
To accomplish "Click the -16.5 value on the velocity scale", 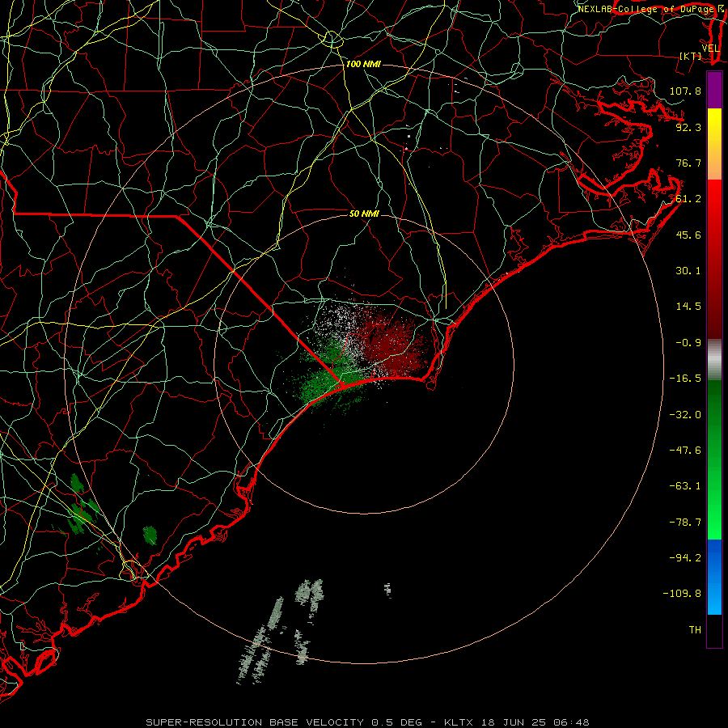I will (685, 379).
